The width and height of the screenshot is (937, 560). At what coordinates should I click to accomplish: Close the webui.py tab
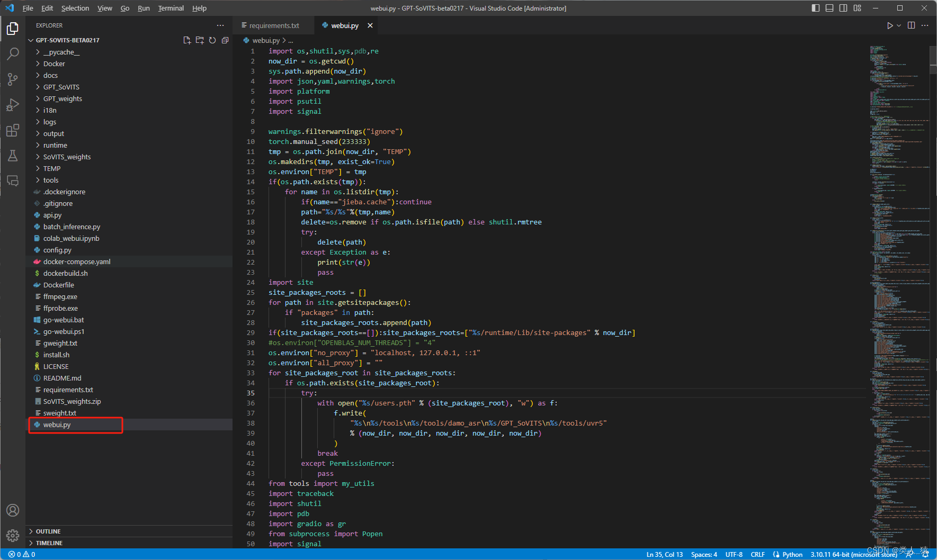(370, 25)
